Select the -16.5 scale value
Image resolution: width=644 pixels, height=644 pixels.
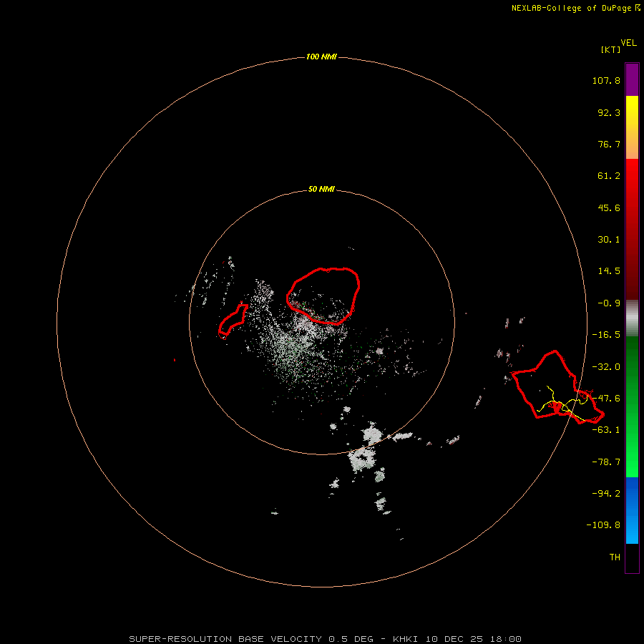tap(606, 335)
